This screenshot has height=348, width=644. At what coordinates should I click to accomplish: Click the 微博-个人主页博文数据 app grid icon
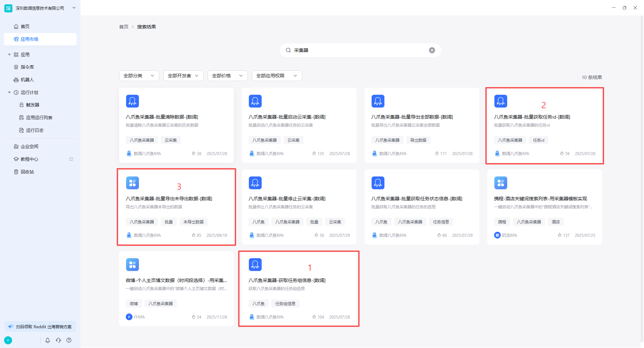(x=132, y=265)
